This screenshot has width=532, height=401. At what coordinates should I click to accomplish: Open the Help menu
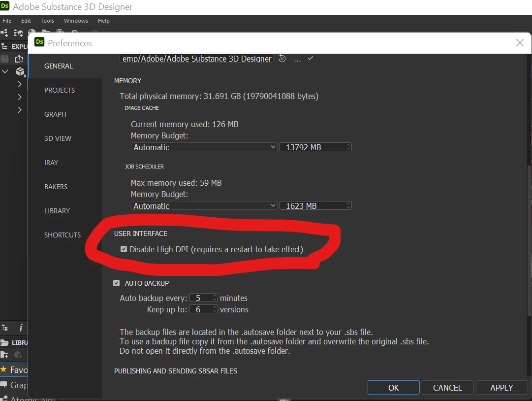tap(103, 21)
